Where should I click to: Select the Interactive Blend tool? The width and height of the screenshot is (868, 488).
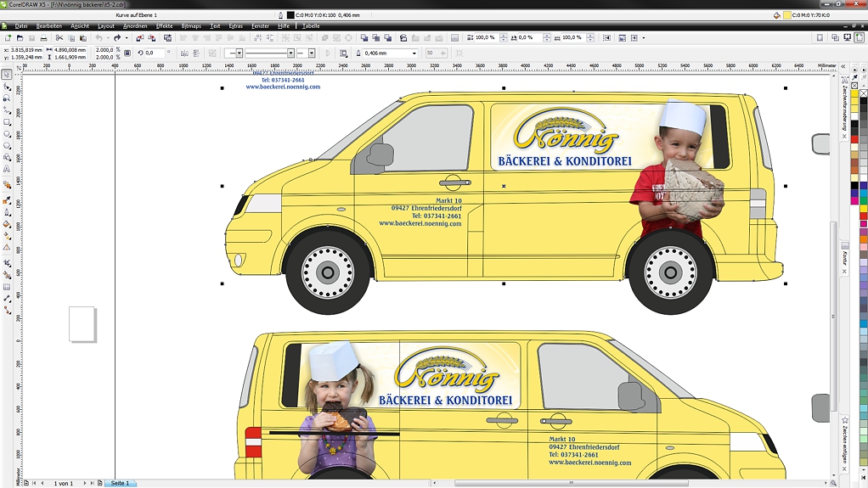click(7, 185)
